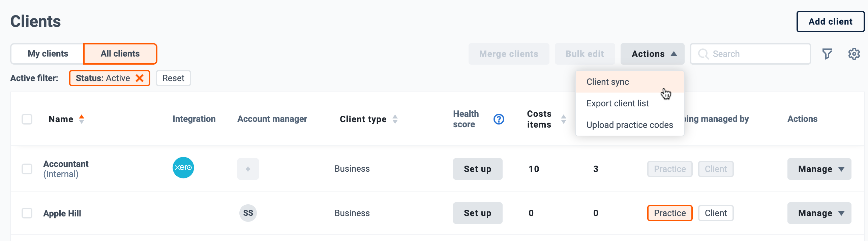This screenshot has width=868, height=241.
Task: Add account manager with plus icon
Action: click(x=248, y=169)
